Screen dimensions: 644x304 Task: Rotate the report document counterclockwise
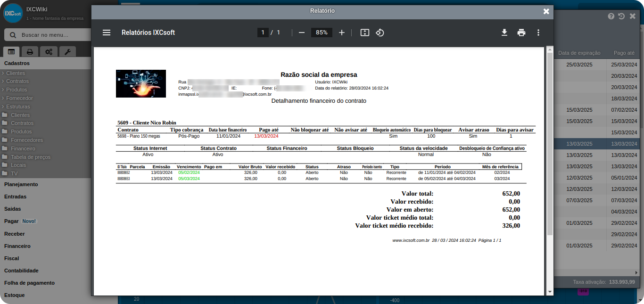tap(380, 33)
